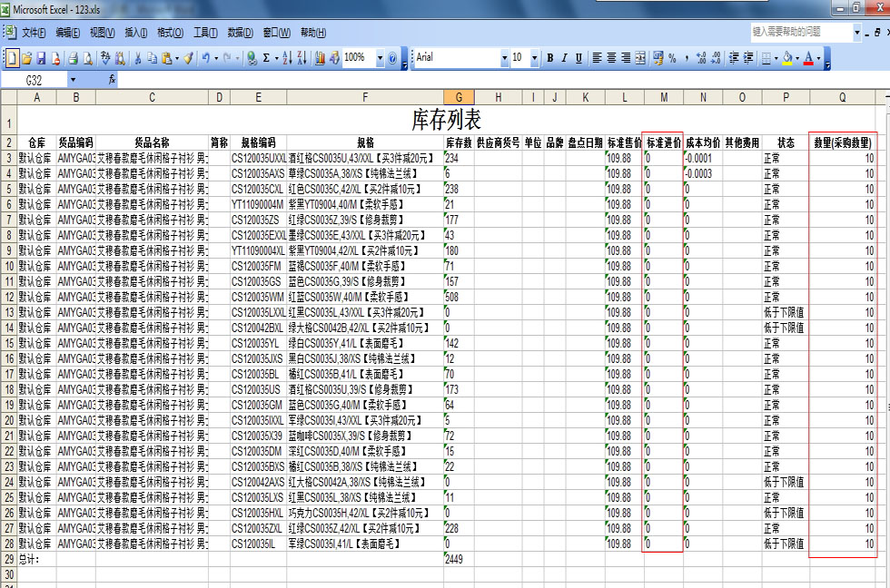Run Spelling check icon

pyautogui.click(x=105, y=58)
